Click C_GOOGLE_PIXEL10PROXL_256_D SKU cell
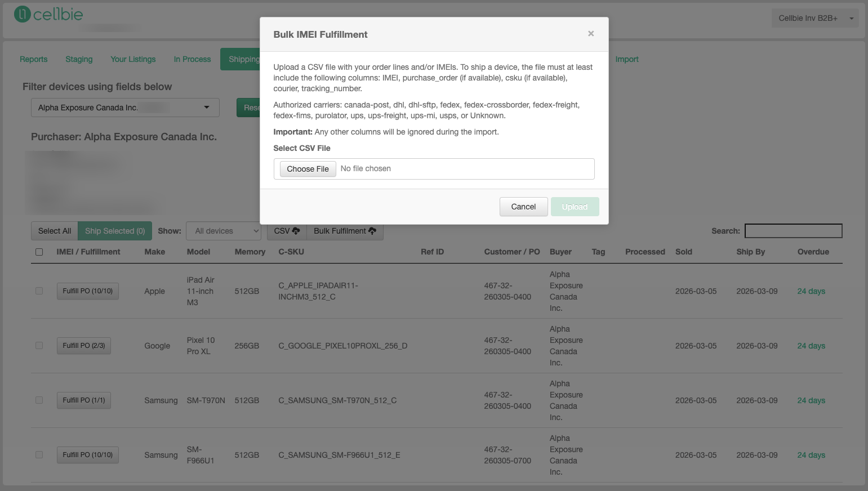 [x=343, y=346]
